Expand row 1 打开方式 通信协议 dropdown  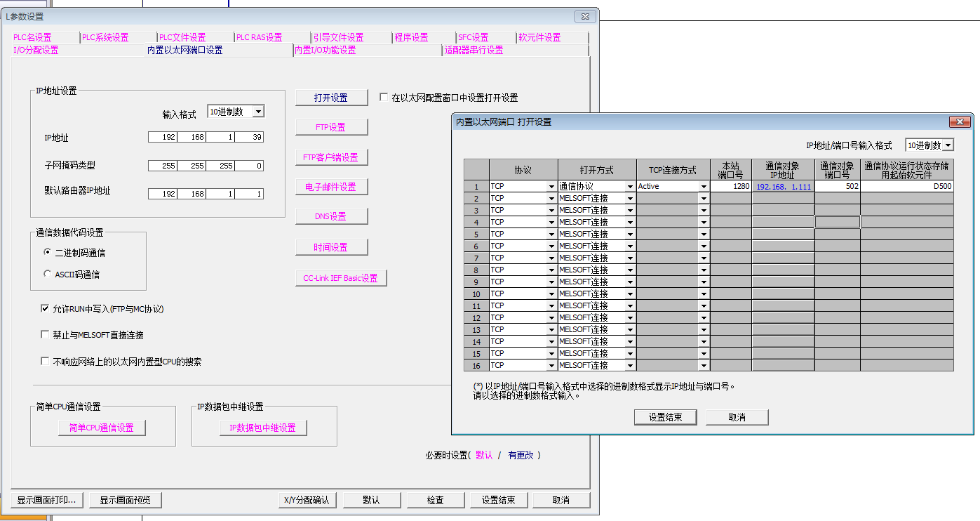(630, 187)
